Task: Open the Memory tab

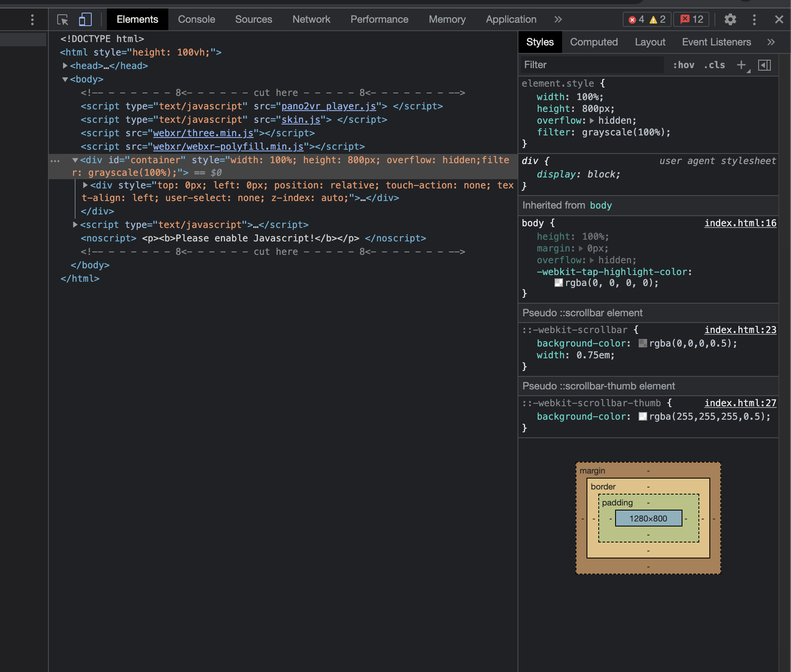Action: tap(447, 20)
